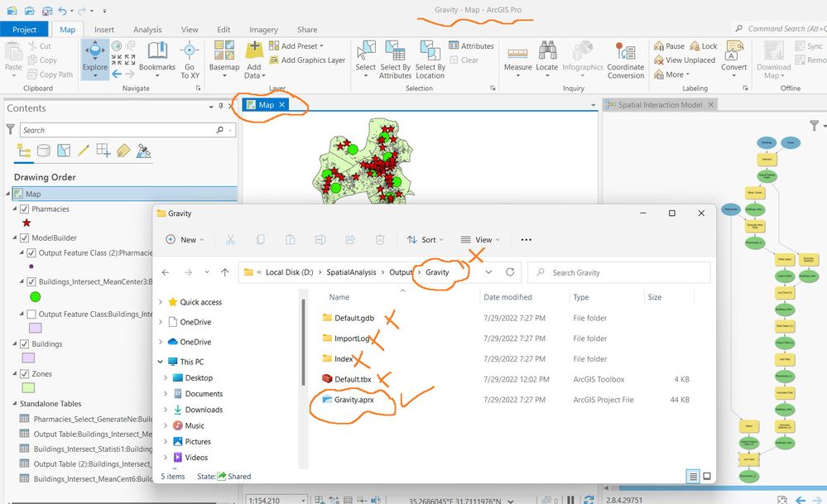Image resolution: width=827 pixels, height=504 pixels.
Task: Collapse the Standalone Tables group
Action: pos(15,403)
